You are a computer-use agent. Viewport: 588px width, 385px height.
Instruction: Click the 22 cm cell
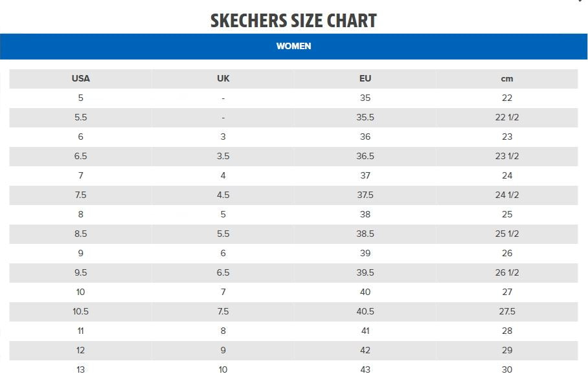tap(507, 98)
